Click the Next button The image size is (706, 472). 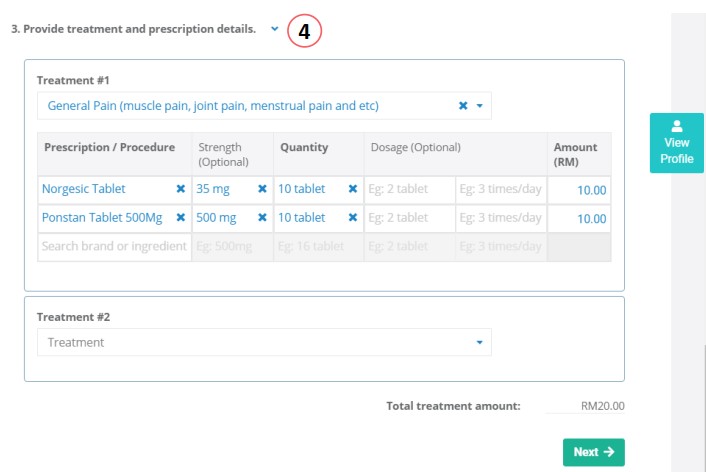point(593,452)
